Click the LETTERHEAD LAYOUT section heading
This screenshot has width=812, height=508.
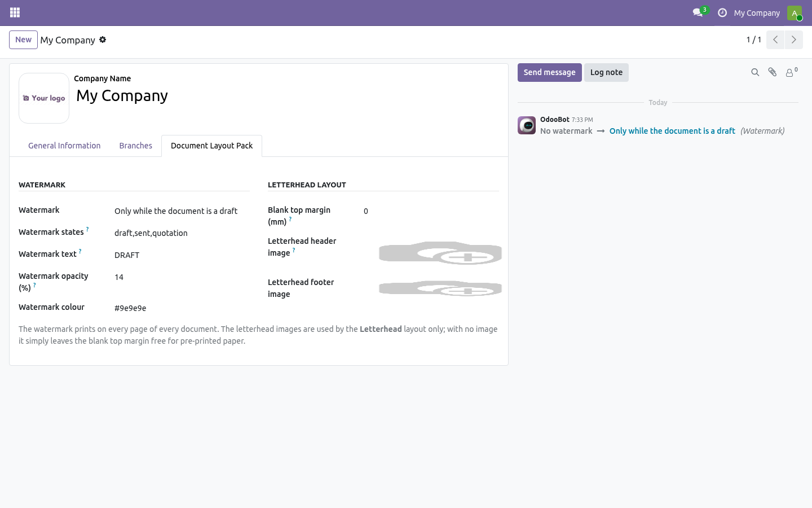307,185
